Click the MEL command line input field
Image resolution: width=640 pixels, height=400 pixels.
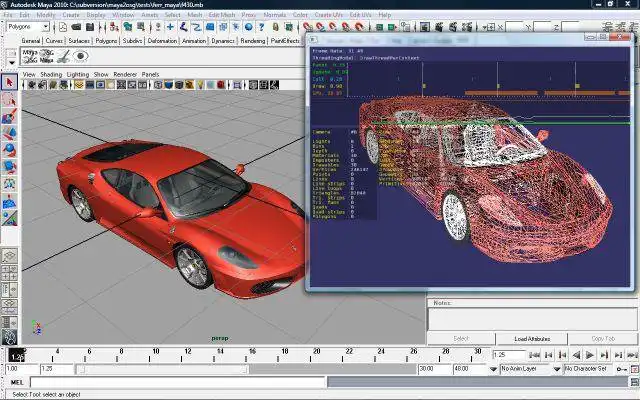pyautogui.click(x=178, y=382)
